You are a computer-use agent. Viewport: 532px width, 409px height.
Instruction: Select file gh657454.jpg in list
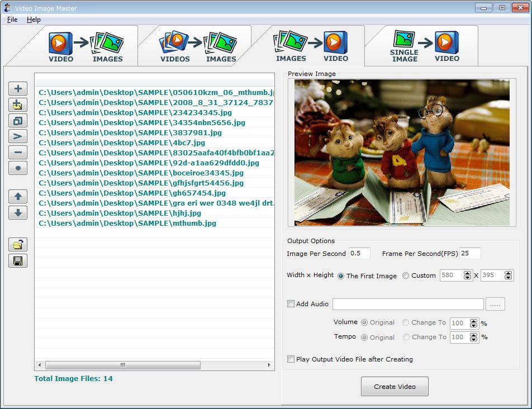pos(155,193)
